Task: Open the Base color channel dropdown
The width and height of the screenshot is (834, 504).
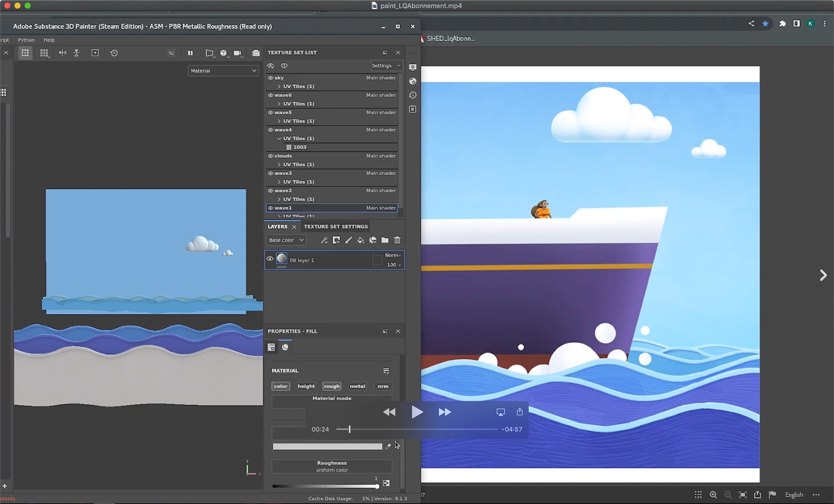Action: tap(286, 240)
